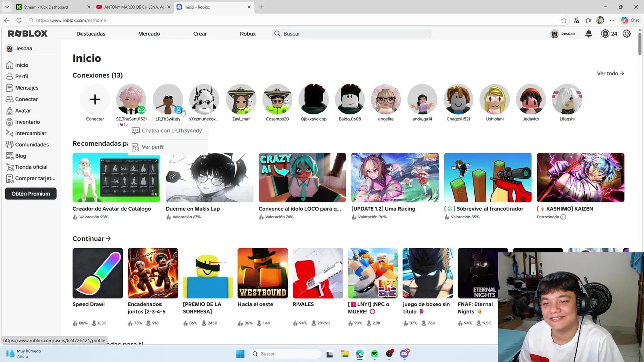Screen dimensions: 644x362
Task: Open the Creador de Avatar de Catálogo game
Action: coord(116,177)
